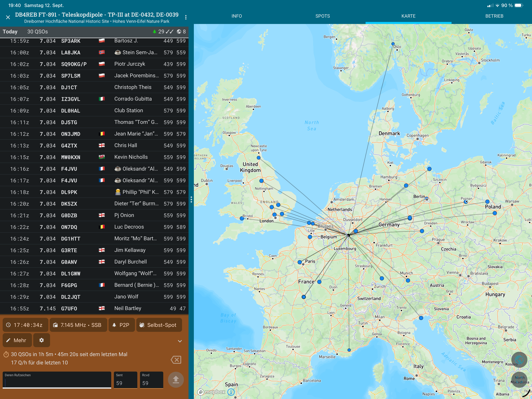The height and width of the screenshot is (399, 532).
Task: Tap the map marker near Oslo
Action: (393, 44)
